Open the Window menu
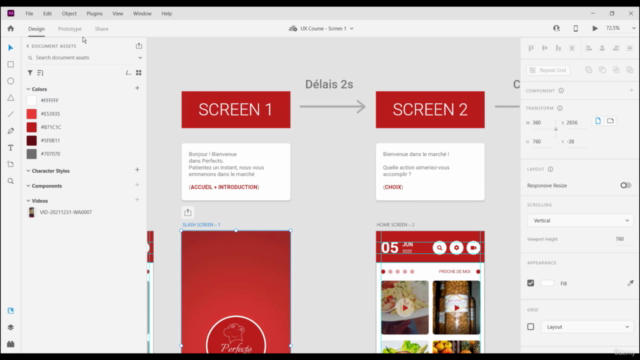 pos(142,13)
